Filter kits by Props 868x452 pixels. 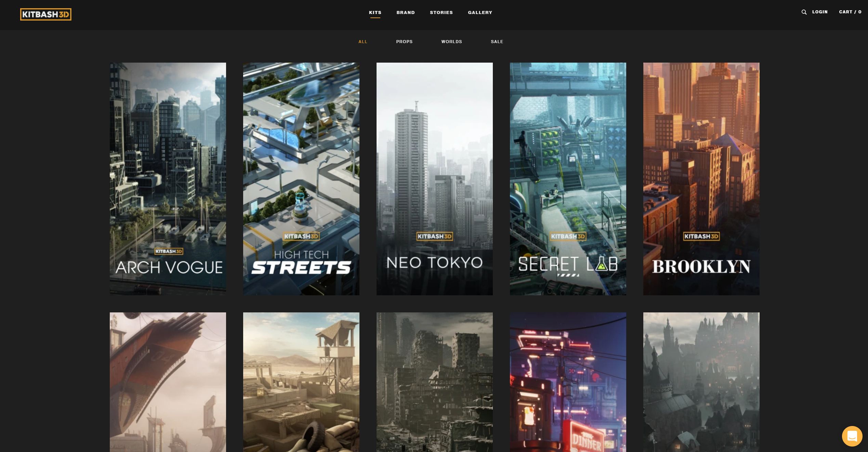404,41
